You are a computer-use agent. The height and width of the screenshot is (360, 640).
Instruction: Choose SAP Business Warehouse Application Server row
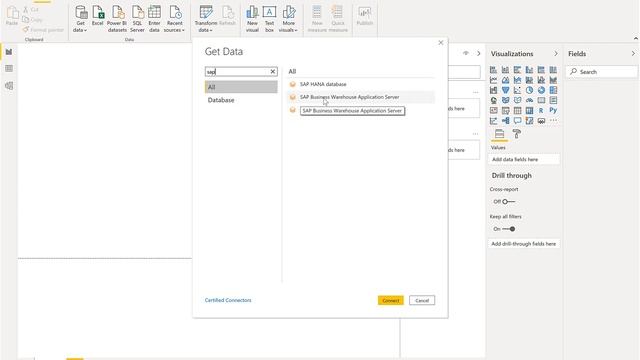[361, 97]
